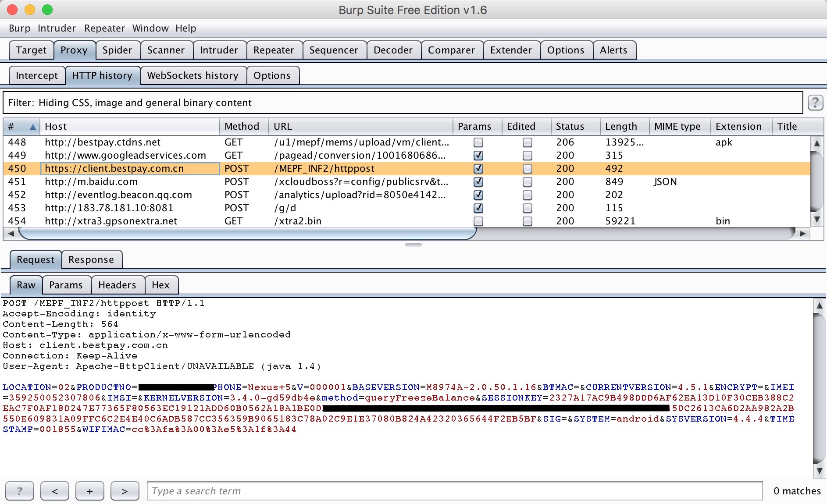Viewport: 827px width, 504px height.
Task: Sort by the Length column header
Action: click(625, 127)
